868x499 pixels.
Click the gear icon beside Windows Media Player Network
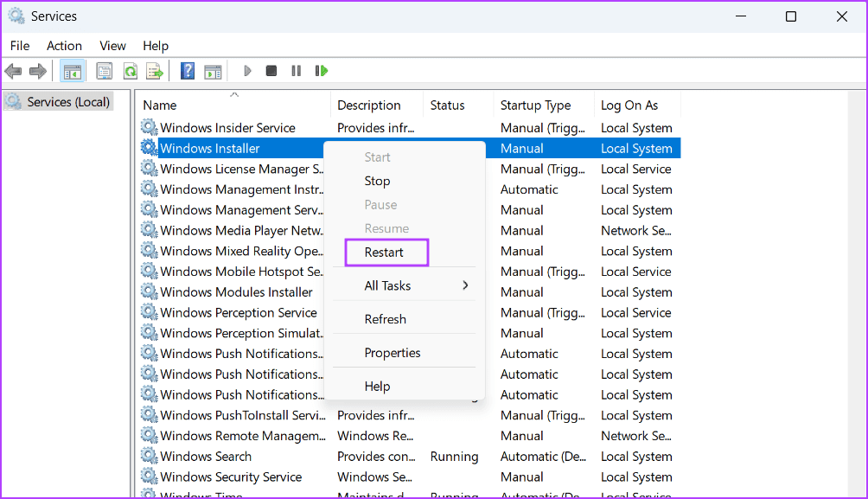(149, 230)
